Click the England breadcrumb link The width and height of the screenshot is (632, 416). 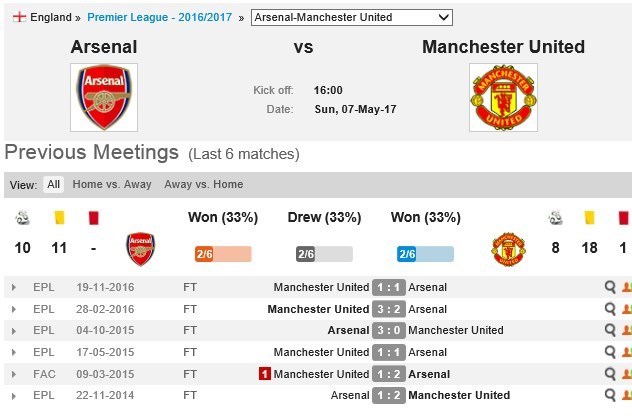pos(50,17)
